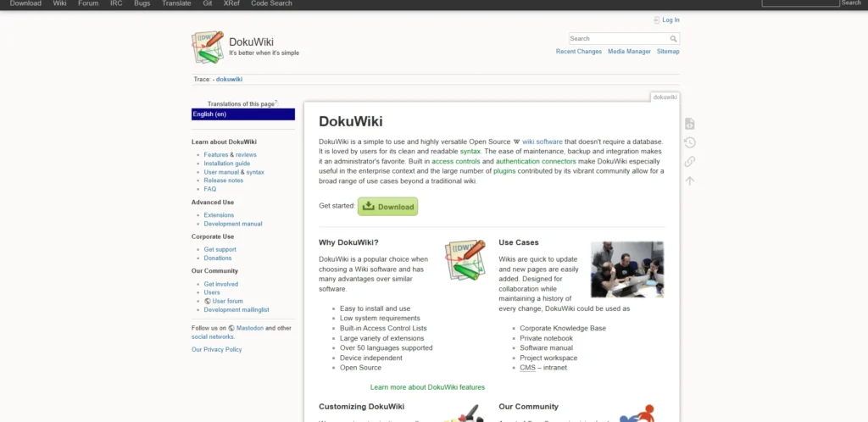Open Translate in the top bar
The height and width of the screenshot is (422, 868).
176,3
